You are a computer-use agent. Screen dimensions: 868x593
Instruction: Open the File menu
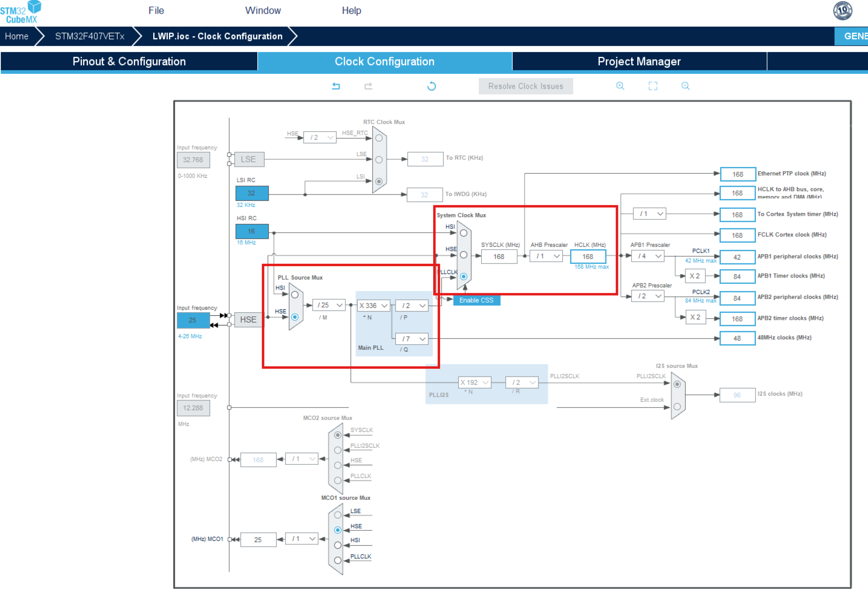(156, 10)
